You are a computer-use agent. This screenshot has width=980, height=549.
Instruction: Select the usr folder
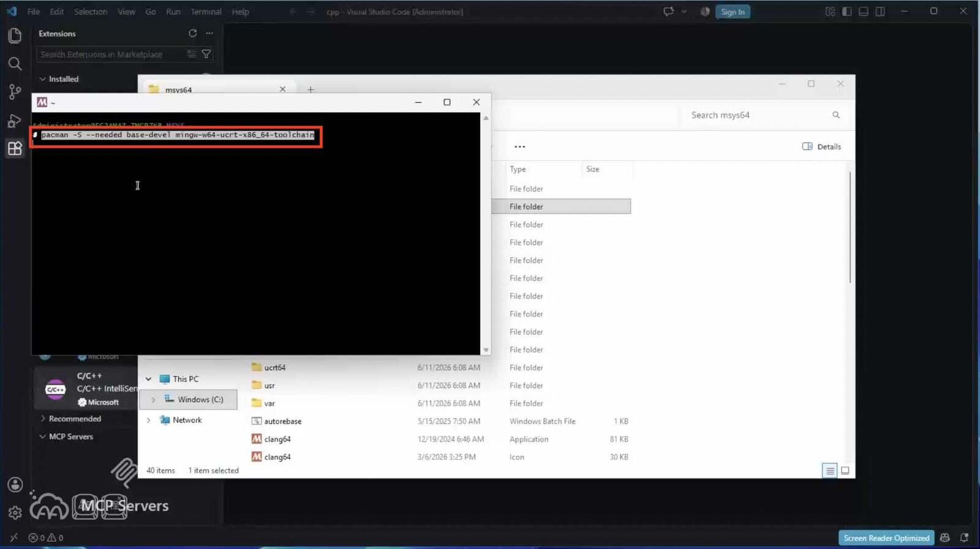(x=269, y=386)
